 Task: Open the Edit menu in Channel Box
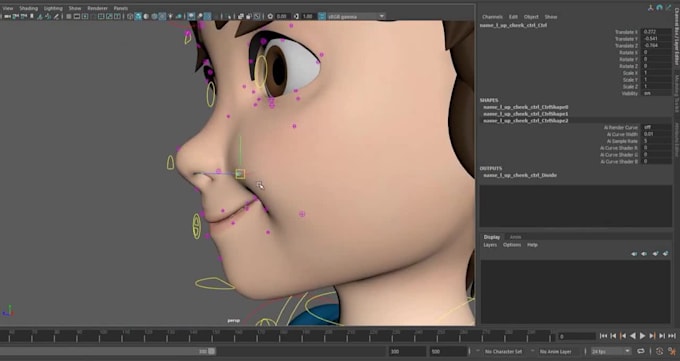(513, 17)
